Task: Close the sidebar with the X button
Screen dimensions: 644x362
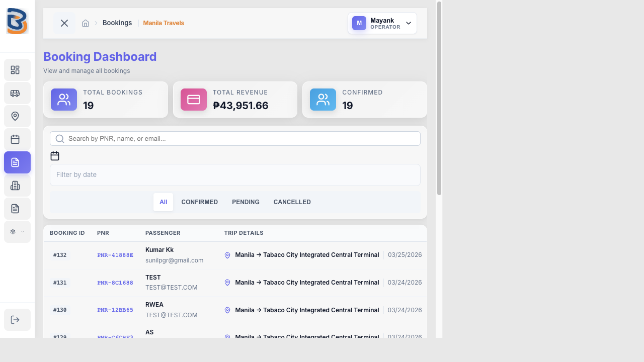Action: (64, 23)
